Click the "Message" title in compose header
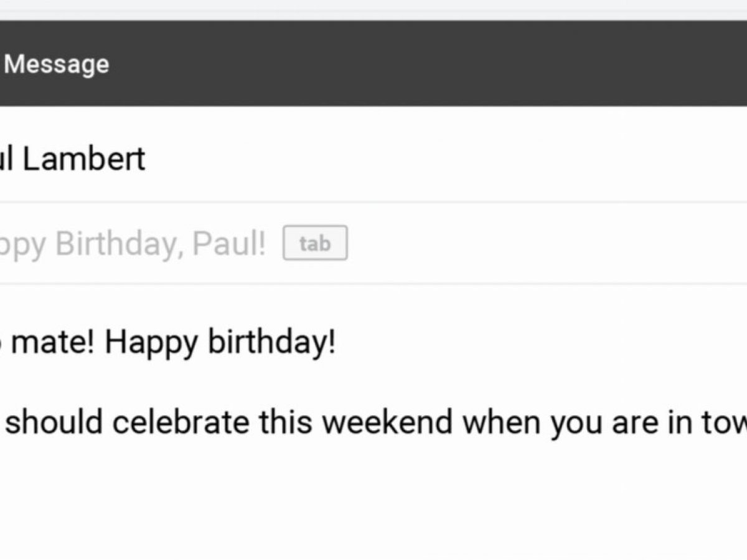This screenshot has width=747, height=560. 57,64
